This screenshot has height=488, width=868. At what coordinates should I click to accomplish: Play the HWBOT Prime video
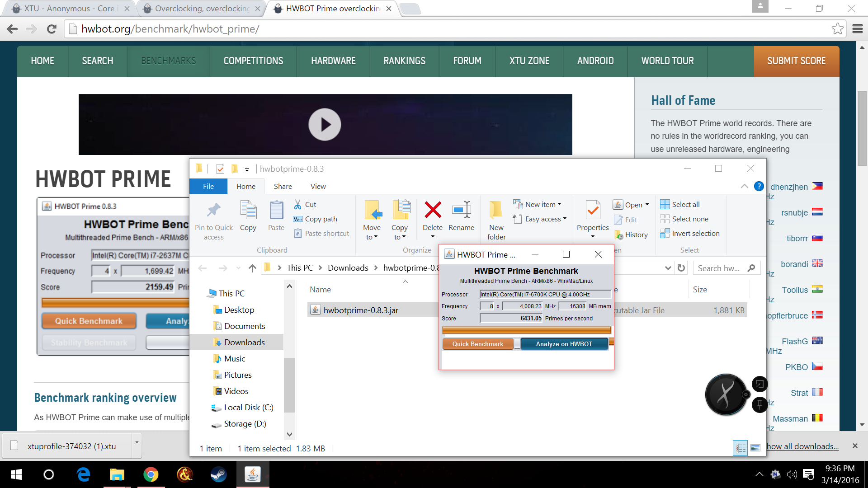[x=325, y=125]
